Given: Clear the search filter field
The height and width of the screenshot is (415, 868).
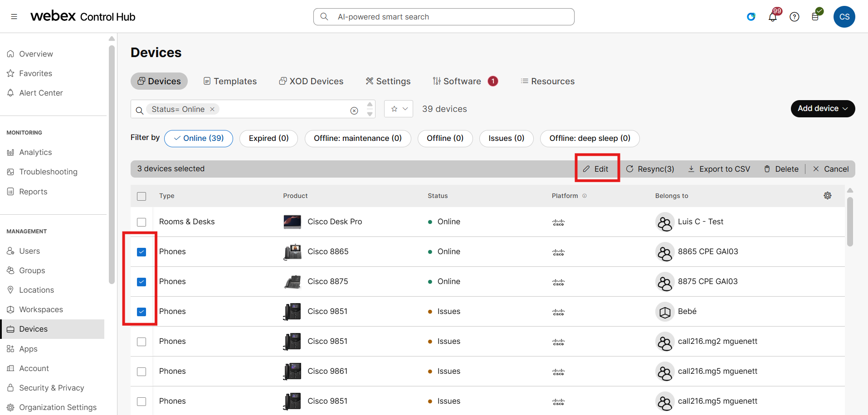Looking at the screenshot, I should pyautogui.click(x=354, y=111).
